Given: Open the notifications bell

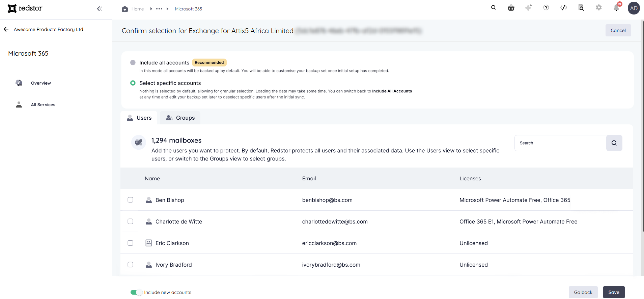Looking at the screenshot, I should 617,7.
